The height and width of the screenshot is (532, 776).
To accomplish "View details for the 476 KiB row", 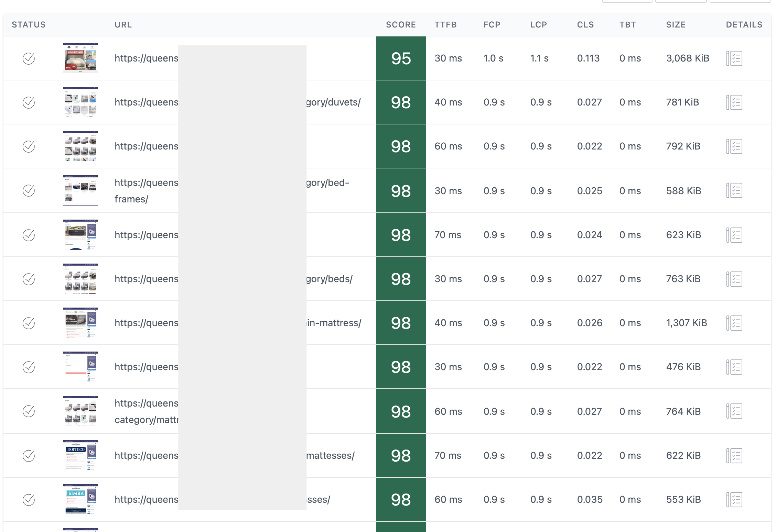I will [x=734, y=367].
